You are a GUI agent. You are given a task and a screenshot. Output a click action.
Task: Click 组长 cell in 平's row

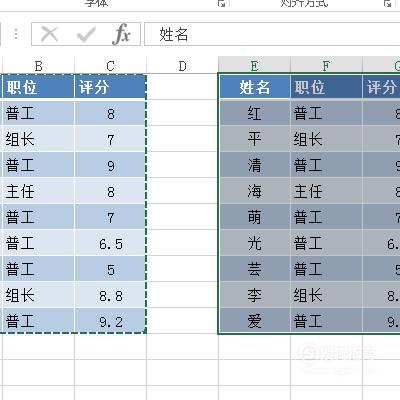326,139
